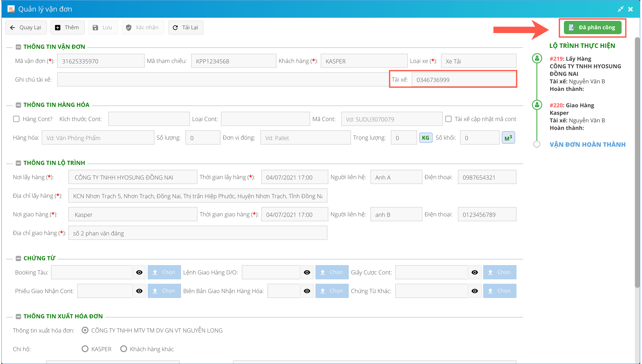Click the Tài xế phone number field
The width and height of the screenshot is (642, 364).
pos(463,80)
